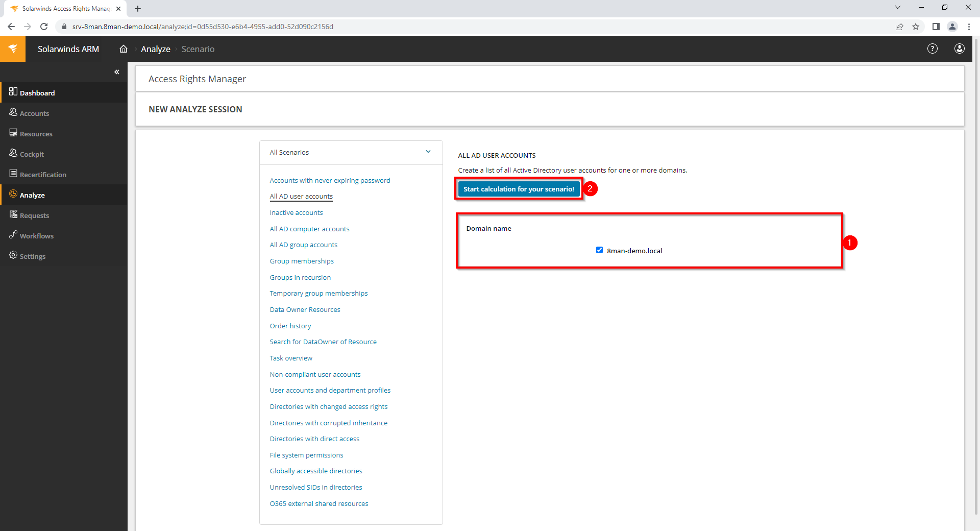Select the Inactive accounts scenario
The image size is (980, 531).
pos(296,213)
